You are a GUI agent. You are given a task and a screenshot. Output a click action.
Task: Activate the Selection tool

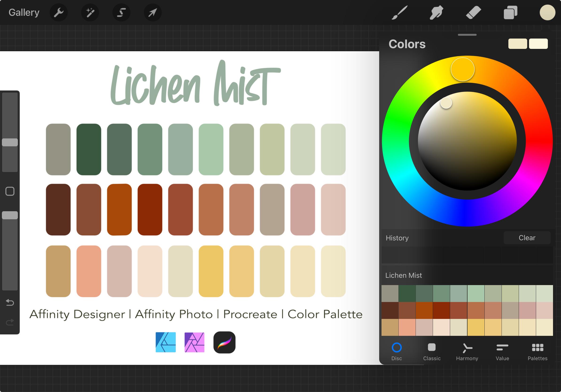pyautogui.click(x=121, y=12)
